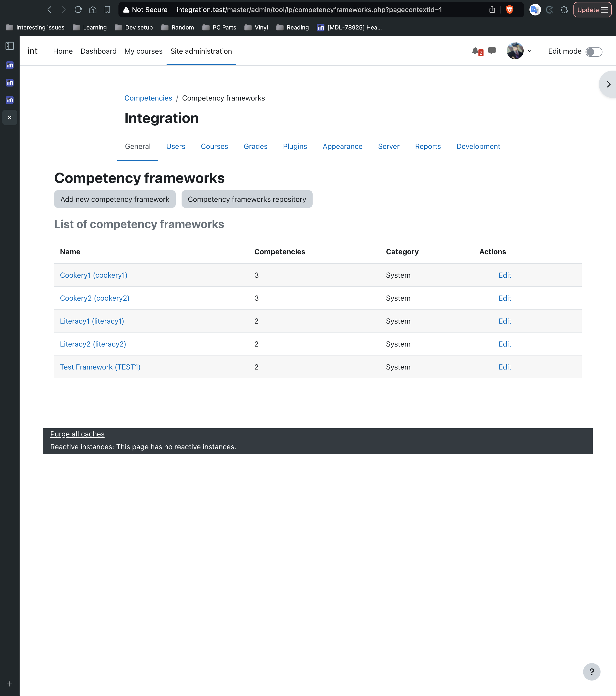
Task: Open Edit menu for Literacy1 row
Action: click(505, 321)
